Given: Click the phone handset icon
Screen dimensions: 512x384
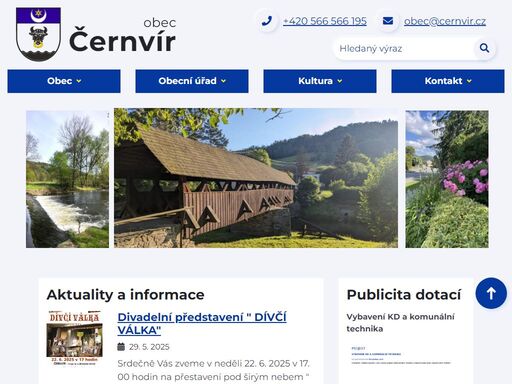Looking at the screenshot, I should click(x=267, y=21).
